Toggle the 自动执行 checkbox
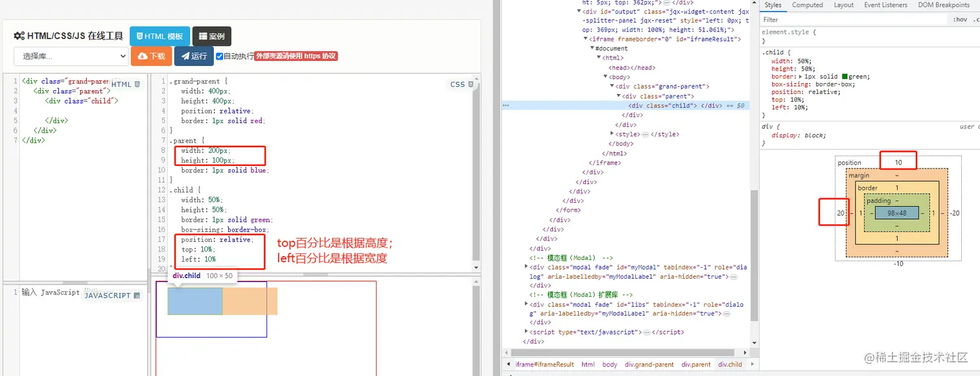This screenshot has height=376, width=980. tap(220, 56)
